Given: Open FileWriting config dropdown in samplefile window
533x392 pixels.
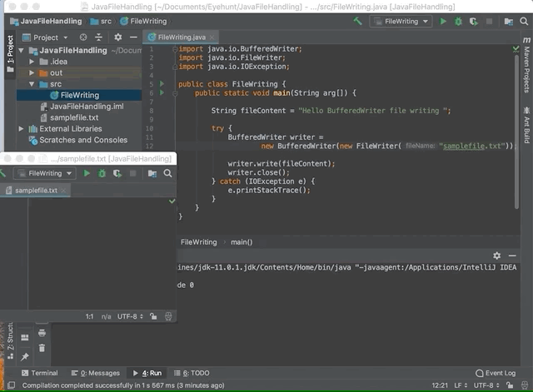Looking at the screenshot, I should (x=44, y=174).
